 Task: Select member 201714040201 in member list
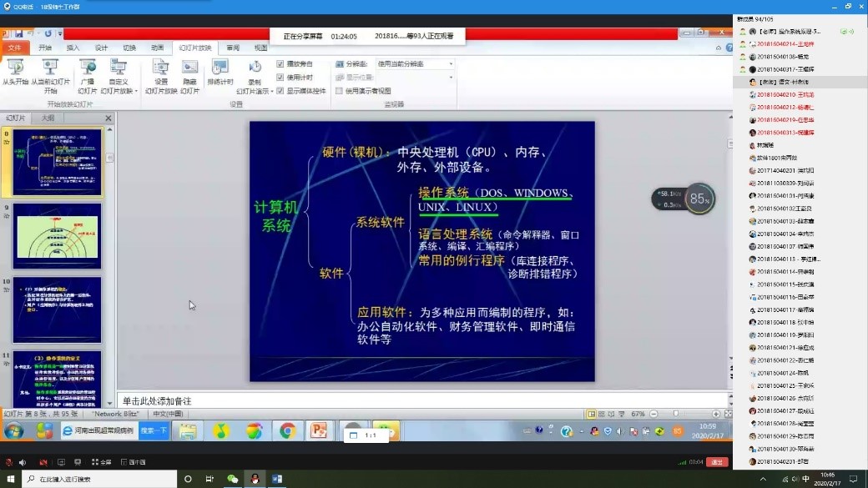(800, 170)
